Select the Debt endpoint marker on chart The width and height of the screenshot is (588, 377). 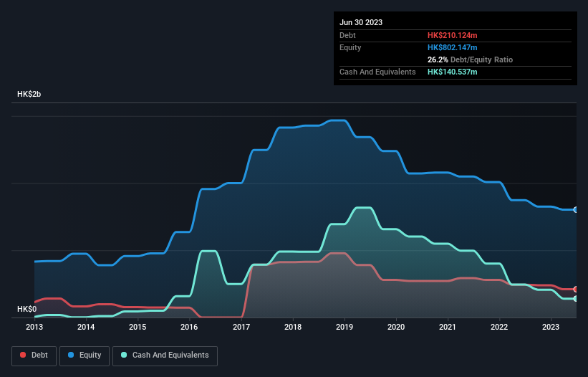pyautogui.click(x=576, y=290)
